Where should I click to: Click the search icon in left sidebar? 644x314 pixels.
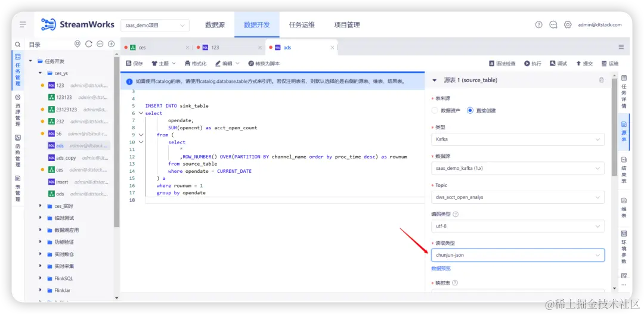[x=18, y=44]
